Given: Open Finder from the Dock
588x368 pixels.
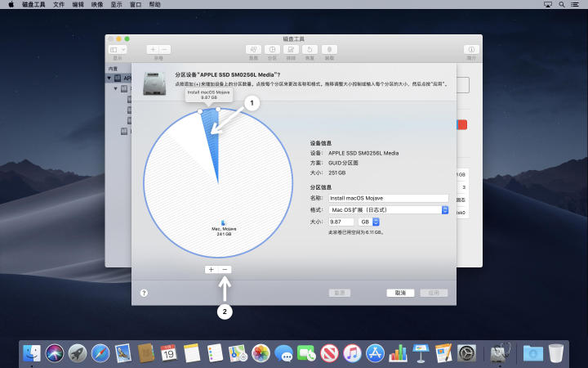Looking at the screenshot, I should click(32, 353).
